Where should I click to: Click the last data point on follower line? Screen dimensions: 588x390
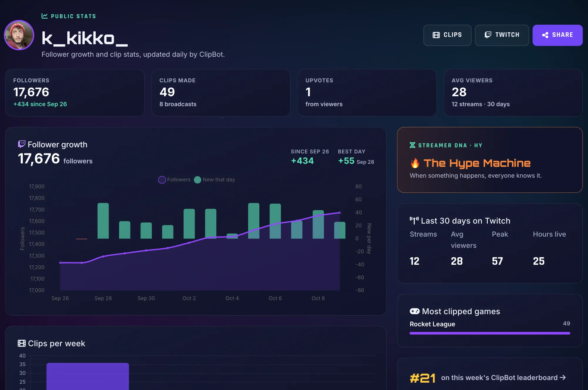tap(340, 212)
